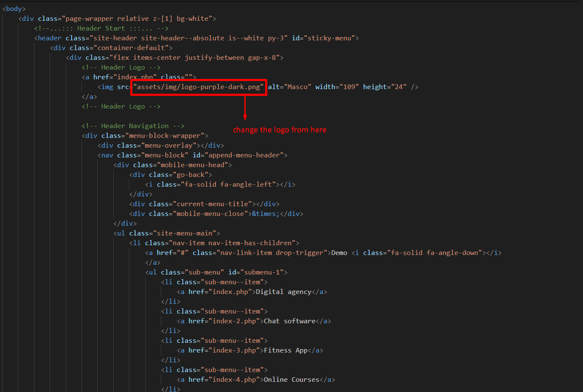Click the height attribute value 24
This screenshot has height=392, width=583.
tap(400, 87)
